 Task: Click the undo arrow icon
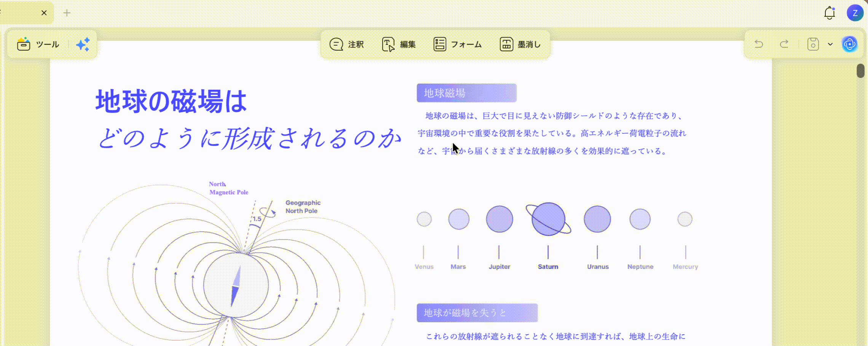point(759,44)
